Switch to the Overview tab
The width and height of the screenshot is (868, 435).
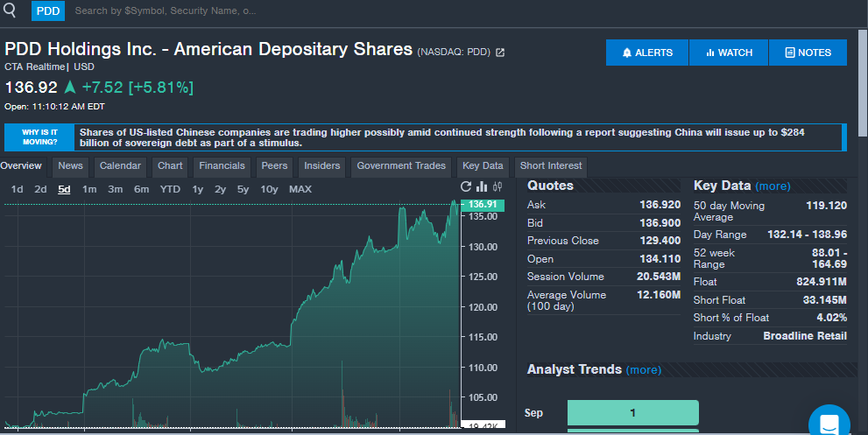pos(21,165)
